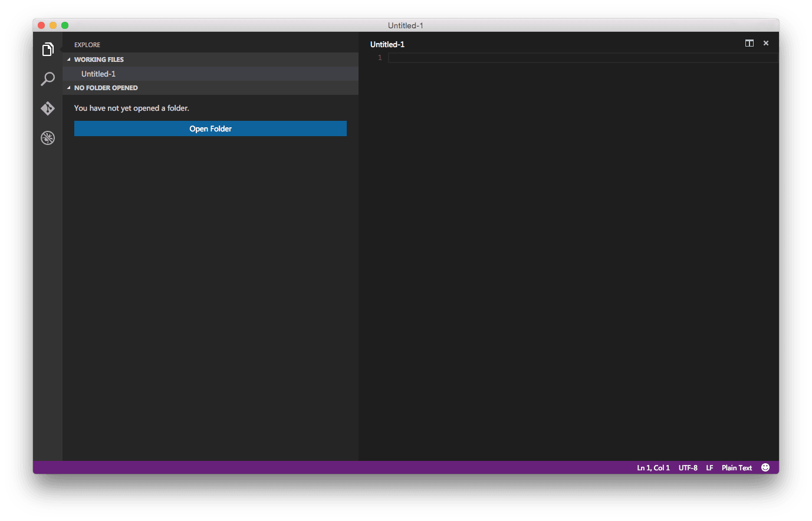Image resolution: width=812 pixels, height=521 pixels.
Task: Open the Git source control view
Action: 48,108
